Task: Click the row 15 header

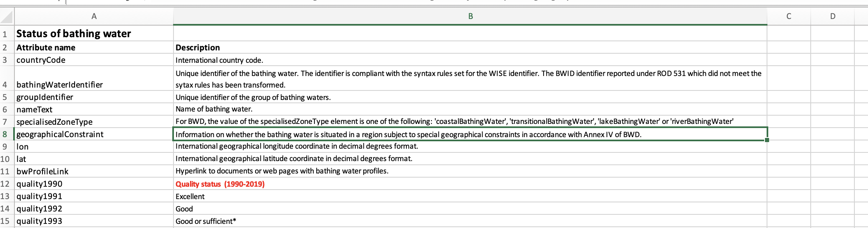Action: pyautogui.click(x=5, y=221)
